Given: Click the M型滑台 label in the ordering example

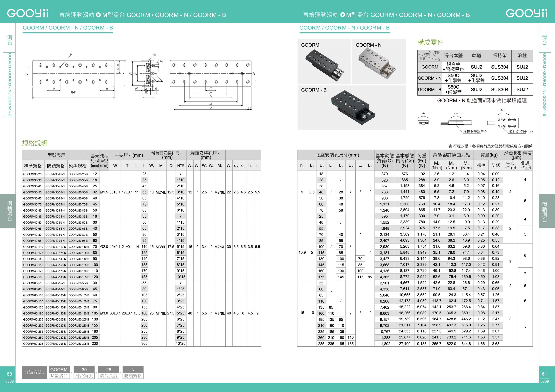Looking at the screenshot, I should (x=59, y=376).
